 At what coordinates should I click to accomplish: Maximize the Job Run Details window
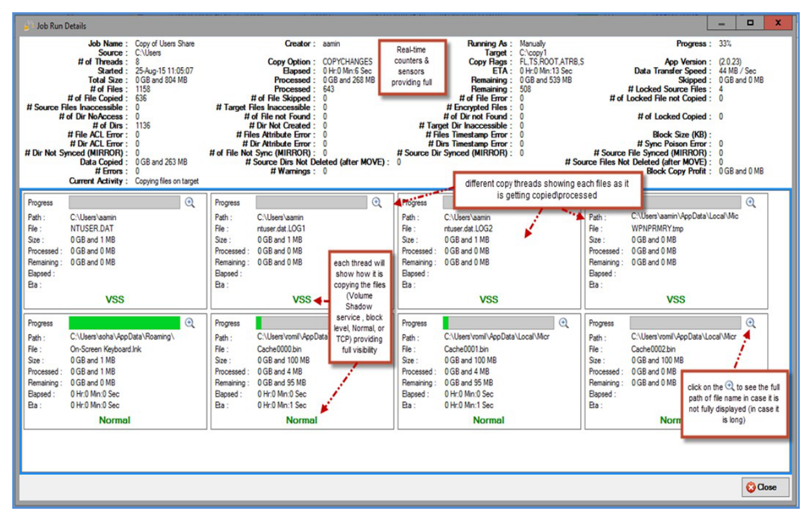(750, 23)
